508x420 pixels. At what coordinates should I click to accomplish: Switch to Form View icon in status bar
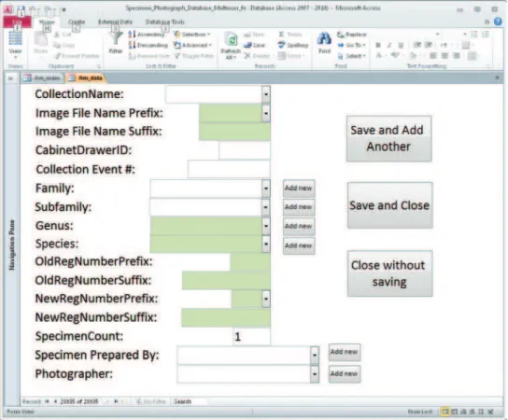(x=445, y=412)
